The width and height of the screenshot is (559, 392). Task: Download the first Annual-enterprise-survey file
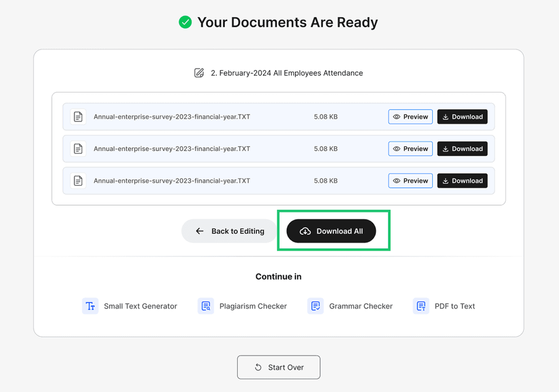pos(462,117)
